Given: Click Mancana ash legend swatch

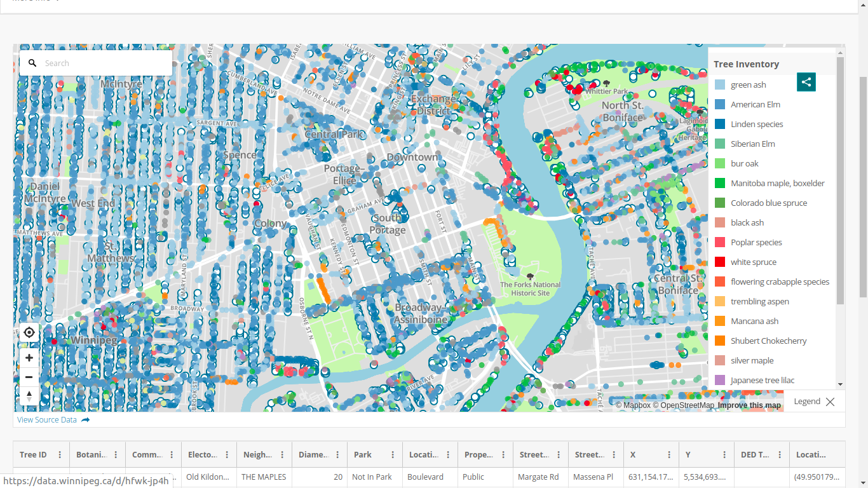Looking at the screenshot, I should point(720,321).
